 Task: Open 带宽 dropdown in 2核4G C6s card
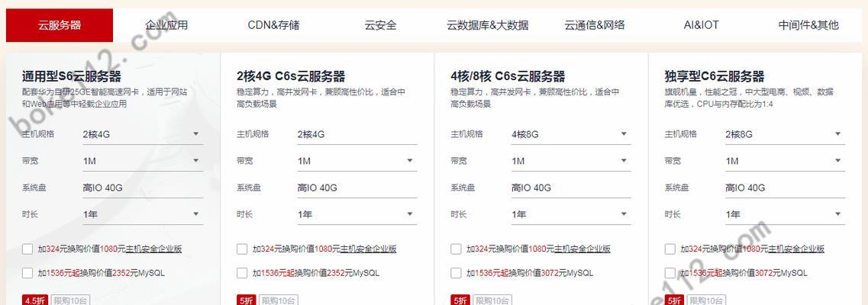coord(357,161)
